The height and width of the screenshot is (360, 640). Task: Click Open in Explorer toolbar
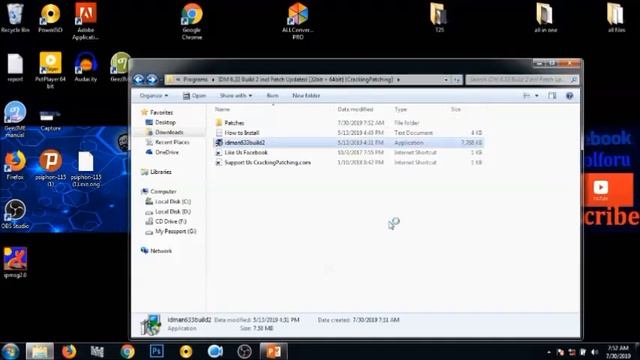point(194,96)
